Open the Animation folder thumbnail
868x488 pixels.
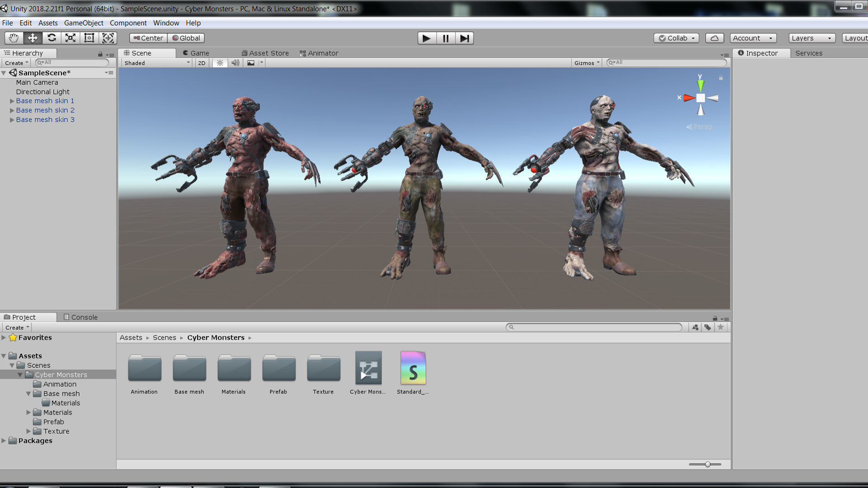[144, 368]
